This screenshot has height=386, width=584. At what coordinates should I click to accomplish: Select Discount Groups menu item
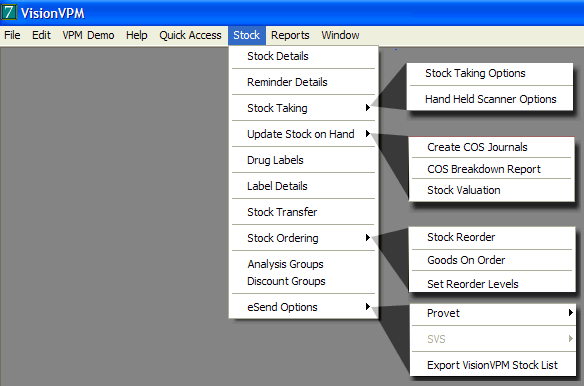coord(304,281)
